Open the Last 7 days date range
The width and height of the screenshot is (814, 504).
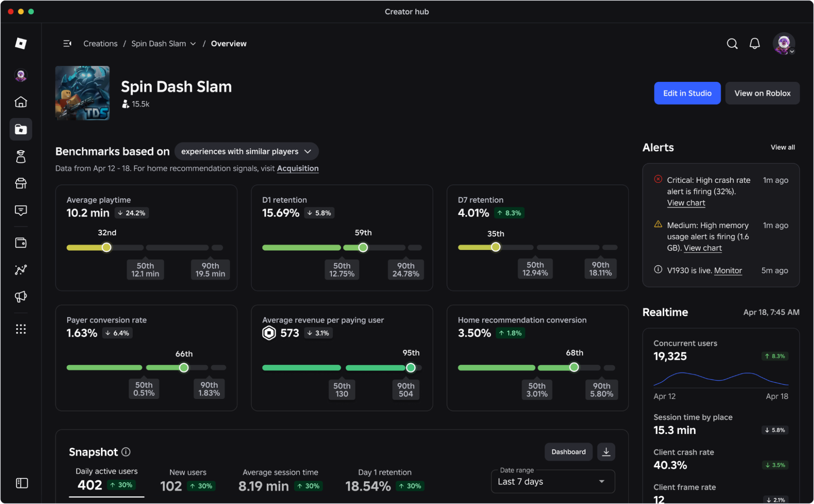click(x=553, y=482)
